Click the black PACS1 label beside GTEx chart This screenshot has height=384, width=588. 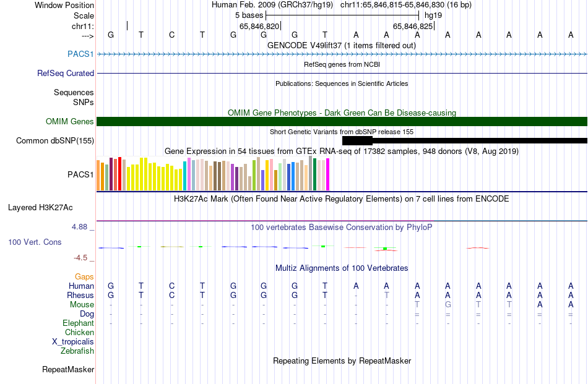80,174
